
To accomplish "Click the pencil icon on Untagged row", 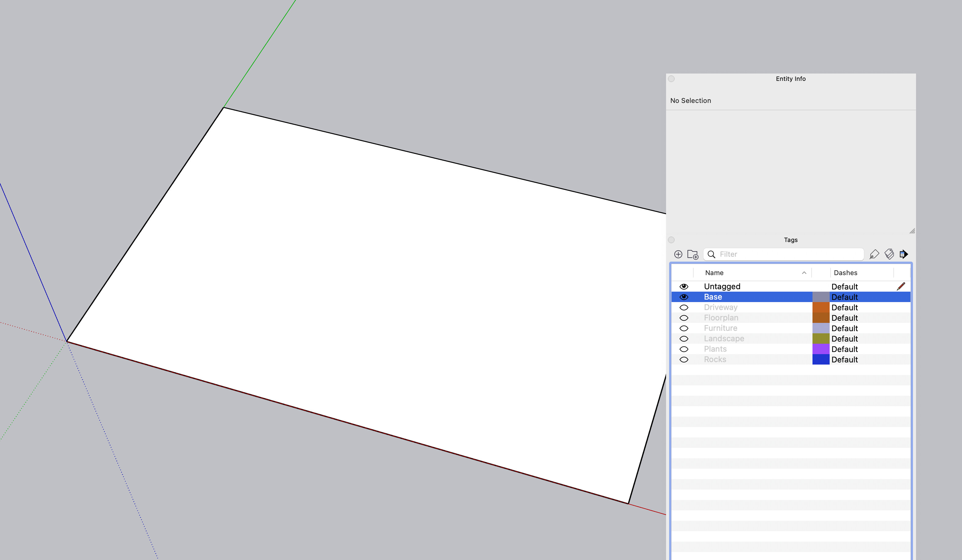I will point(901,286).
